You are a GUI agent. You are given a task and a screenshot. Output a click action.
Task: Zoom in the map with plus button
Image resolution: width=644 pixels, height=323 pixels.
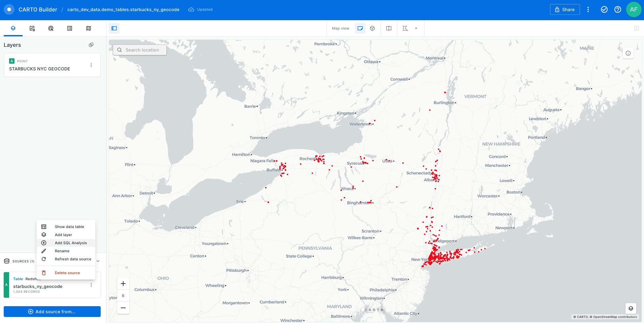pyautogui.click(x=123, y=284)
